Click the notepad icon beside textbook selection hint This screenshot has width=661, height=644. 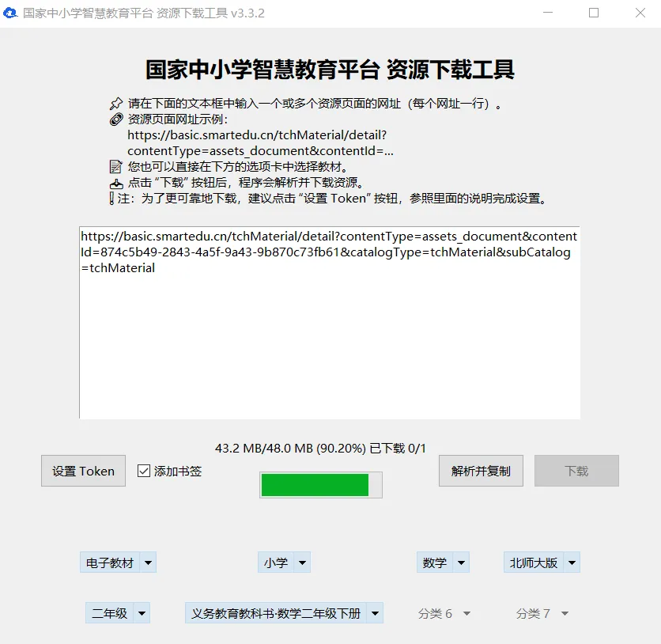(x=116, y=167)
